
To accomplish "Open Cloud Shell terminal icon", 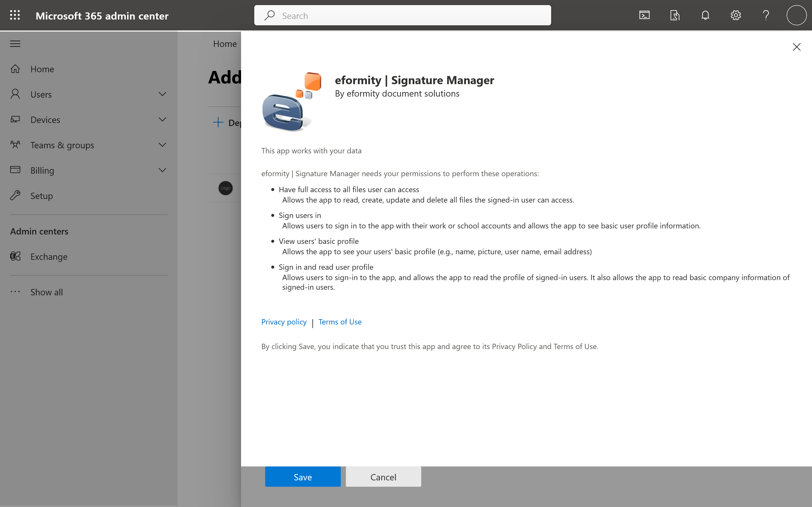I will pyautogui.click(x=644, y=15).
